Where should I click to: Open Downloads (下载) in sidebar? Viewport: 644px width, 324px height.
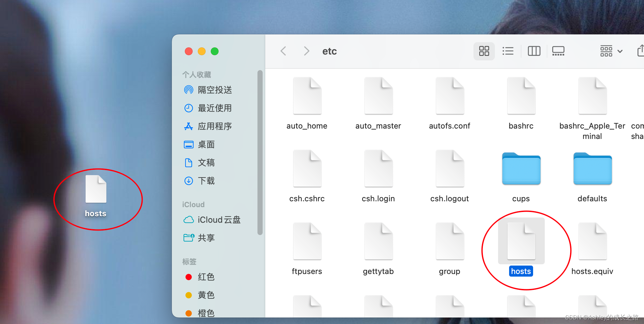pos(206,181)
